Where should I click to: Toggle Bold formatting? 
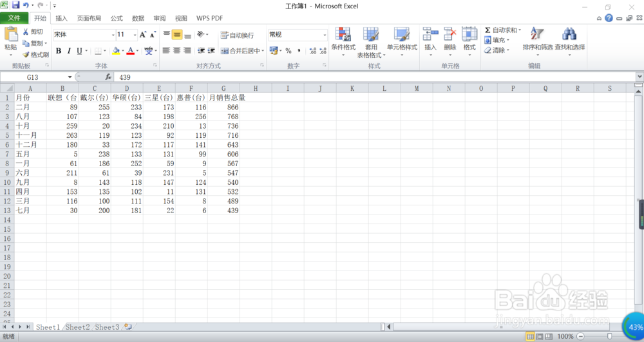59,51
